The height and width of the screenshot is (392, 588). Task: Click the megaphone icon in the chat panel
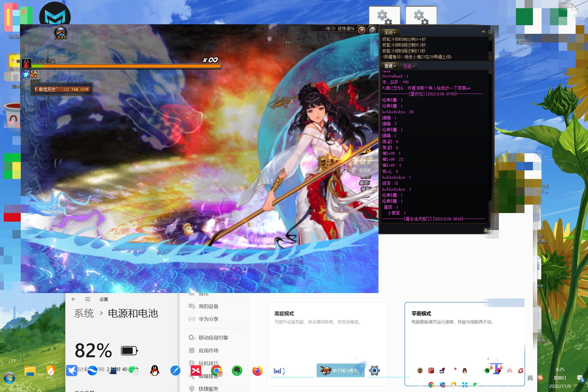coord(483,32)
